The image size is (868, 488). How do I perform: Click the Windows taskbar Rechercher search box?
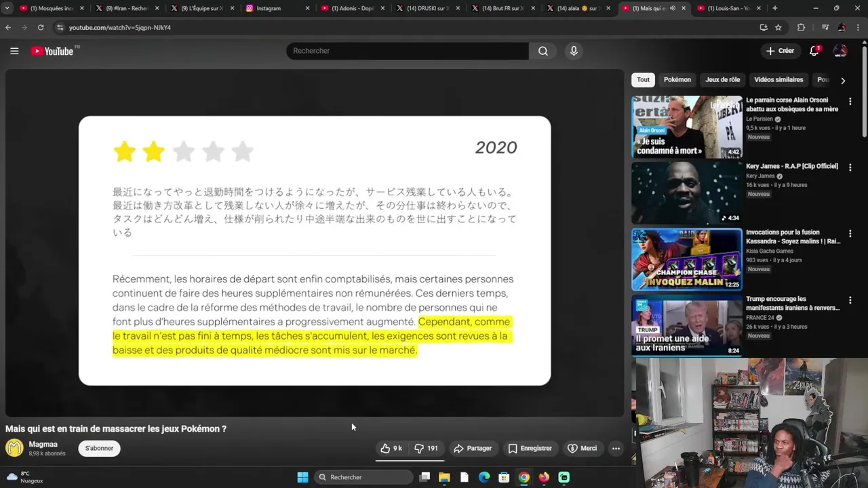coord(364,477)
